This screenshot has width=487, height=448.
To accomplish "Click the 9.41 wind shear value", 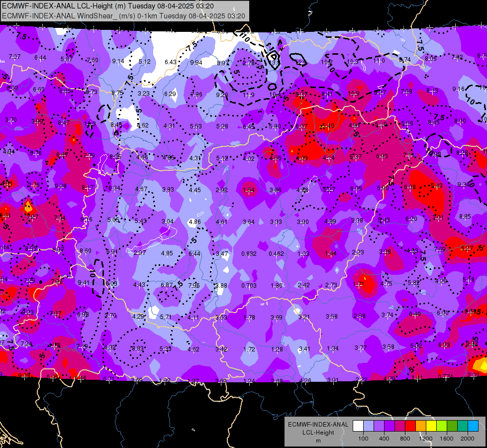I will [84, 283].
